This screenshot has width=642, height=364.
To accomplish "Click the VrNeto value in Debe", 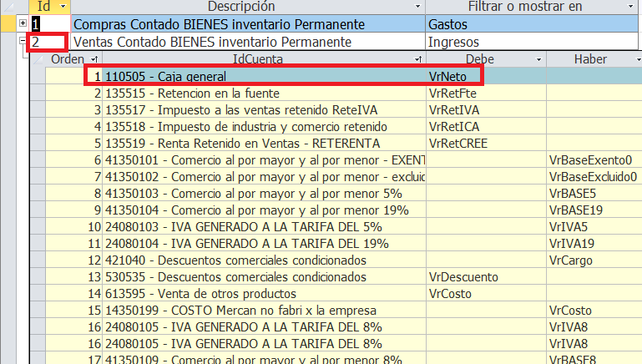I will click(486, 76).
